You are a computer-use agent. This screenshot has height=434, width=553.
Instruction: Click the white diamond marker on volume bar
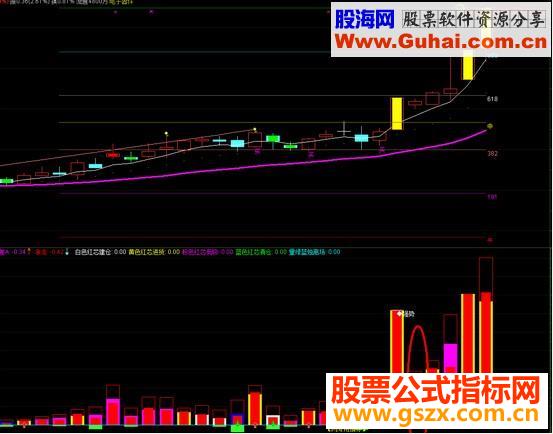pyautogui.click(x=400, y=313)
